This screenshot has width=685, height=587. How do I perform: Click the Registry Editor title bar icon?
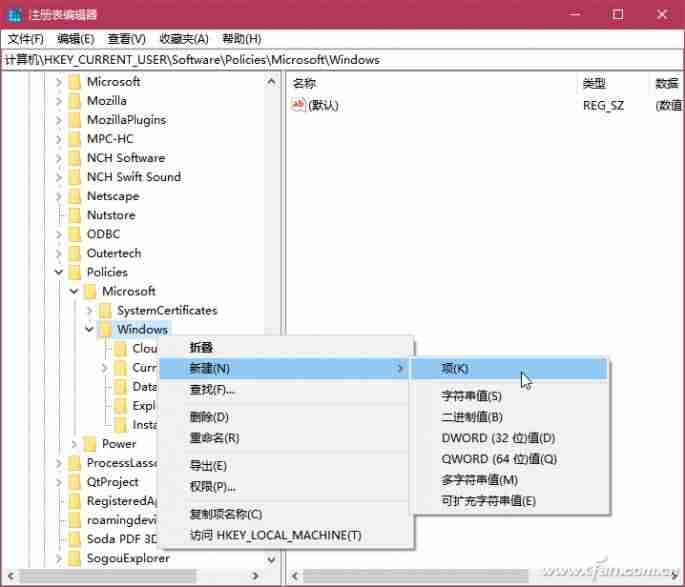[15, 15]
